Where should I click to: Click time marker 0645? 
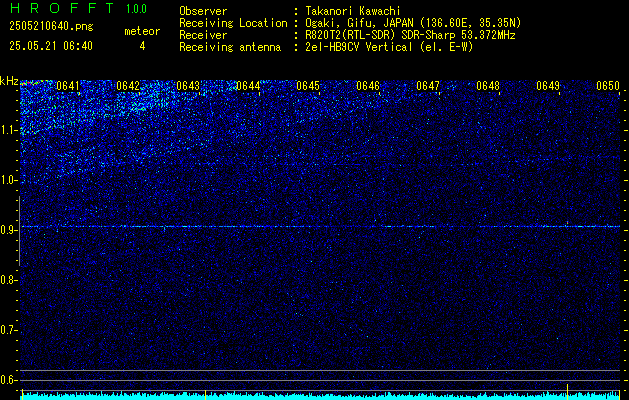click(x=308, y=86)
